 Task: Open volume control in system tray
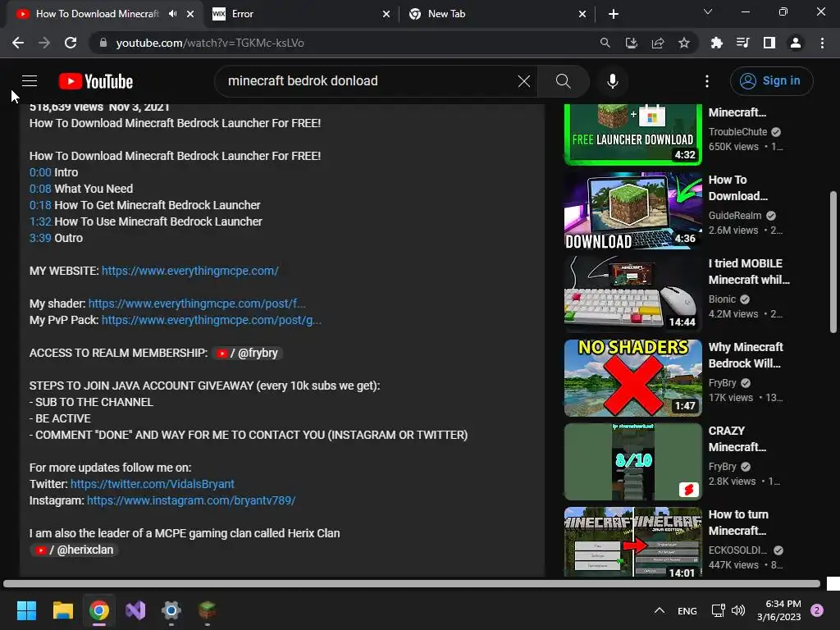tap(738, 610)
